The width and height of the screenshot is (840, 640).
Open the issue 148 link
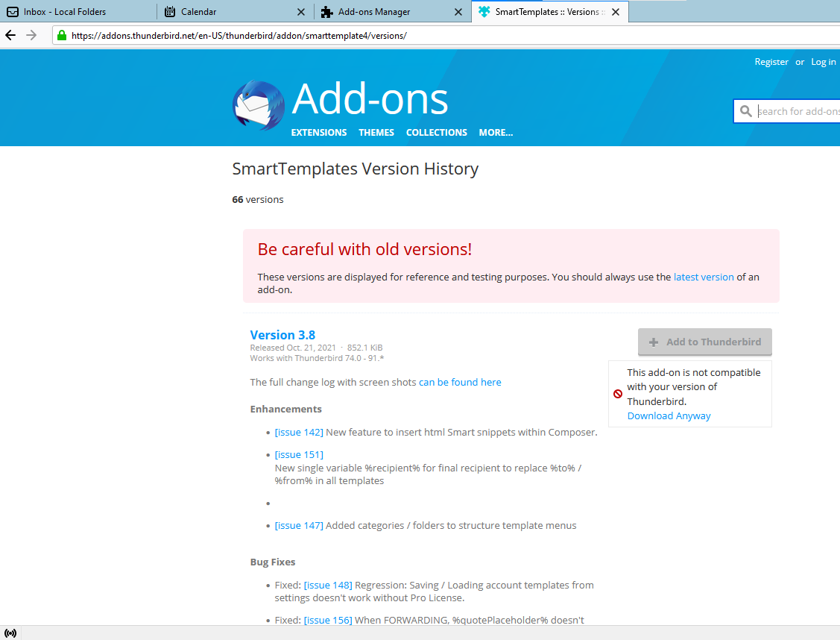(328, 585)
